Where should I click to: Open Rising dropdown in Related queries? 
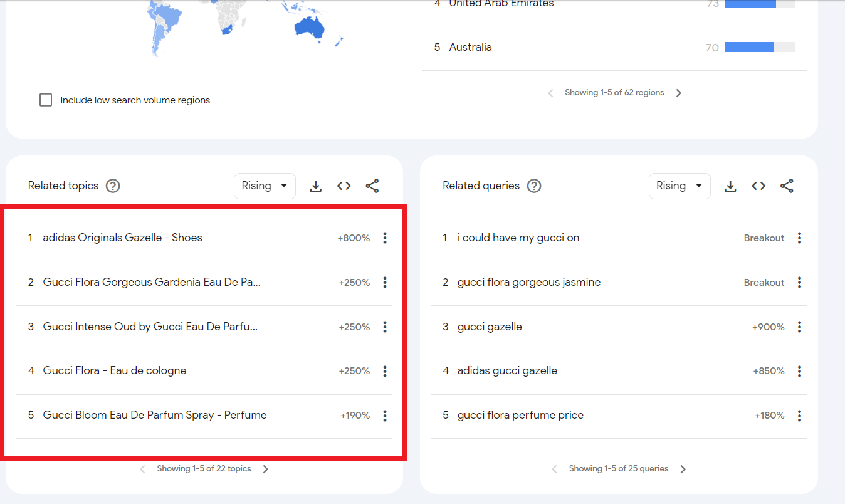680,186
